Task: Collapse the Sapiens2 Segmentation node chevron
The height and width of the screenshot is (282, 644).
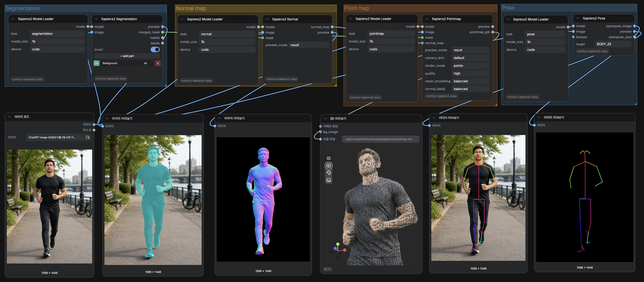Action: (x=96, y=19)
